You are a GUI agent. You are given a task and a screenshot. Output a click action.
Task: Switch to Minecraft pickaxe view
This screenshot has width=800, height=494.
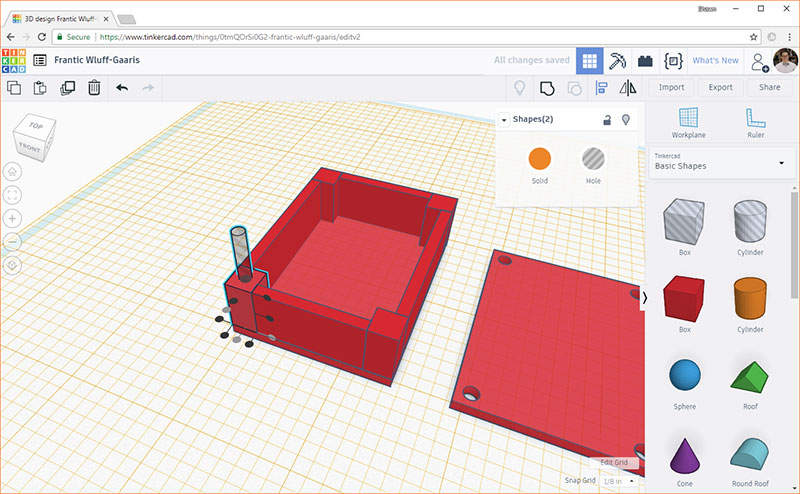618,60
